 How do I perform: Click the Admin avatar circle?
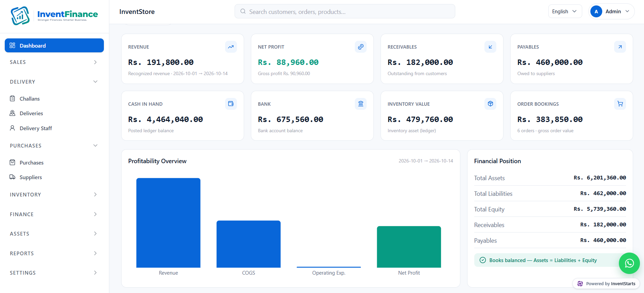[596, 12]
